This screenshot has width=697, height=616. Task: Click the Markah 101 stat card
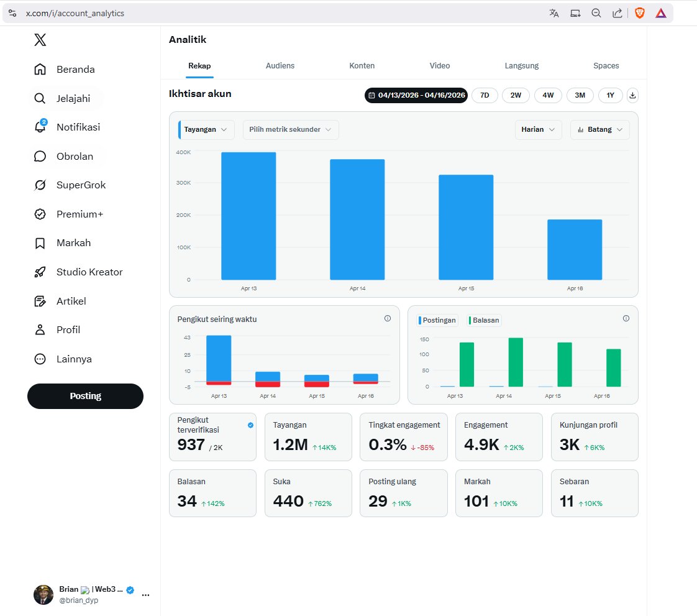(x=499, y=493)
